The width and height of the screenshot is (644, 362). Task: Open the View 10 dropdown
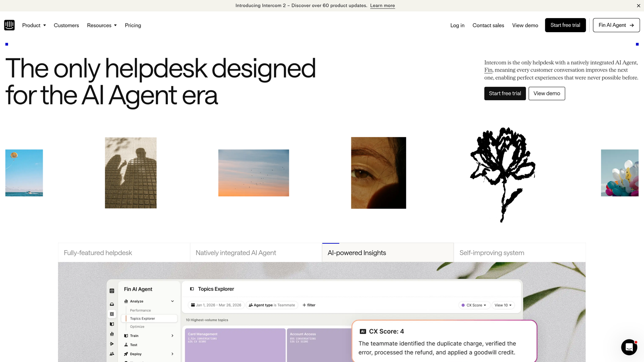click(x=503, y=305)
